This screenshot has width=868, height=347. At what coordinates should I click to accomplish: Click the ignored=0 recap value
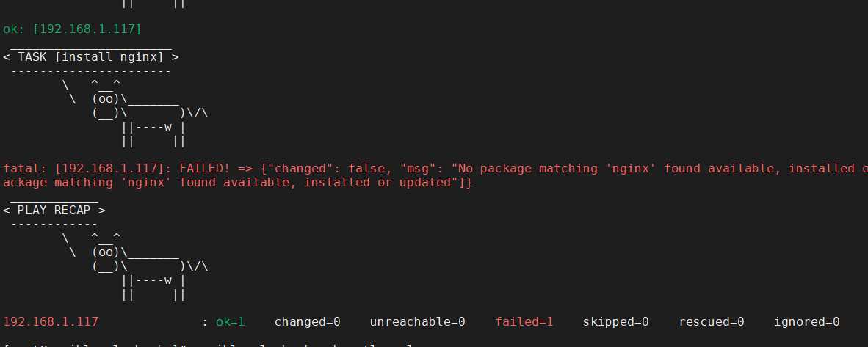(806, 322)
